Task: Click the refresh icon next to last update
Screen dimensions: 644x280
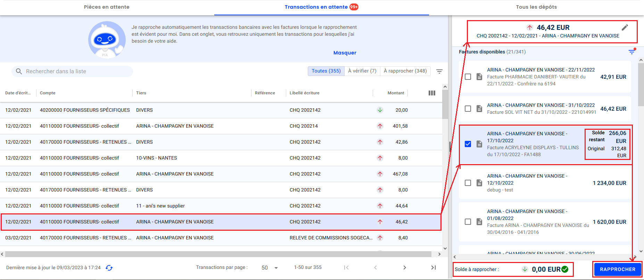Action: (109, 268)
